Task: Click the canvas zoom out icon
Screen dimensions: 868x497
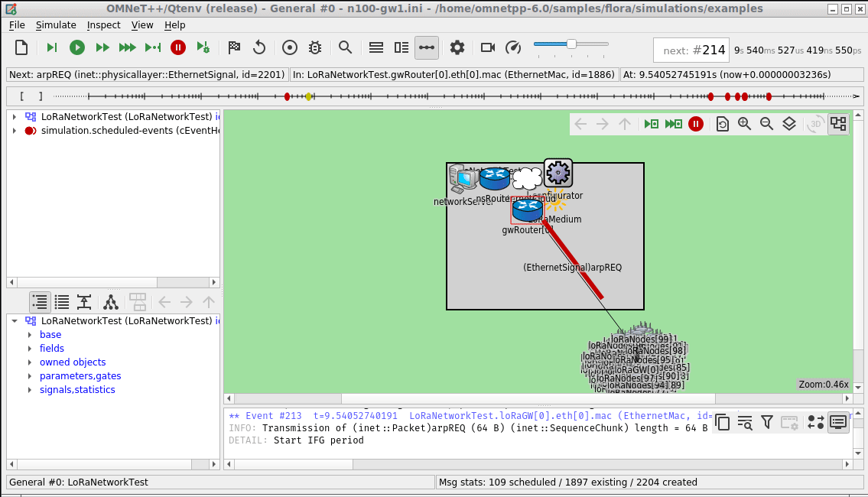Action: point(767,124)
